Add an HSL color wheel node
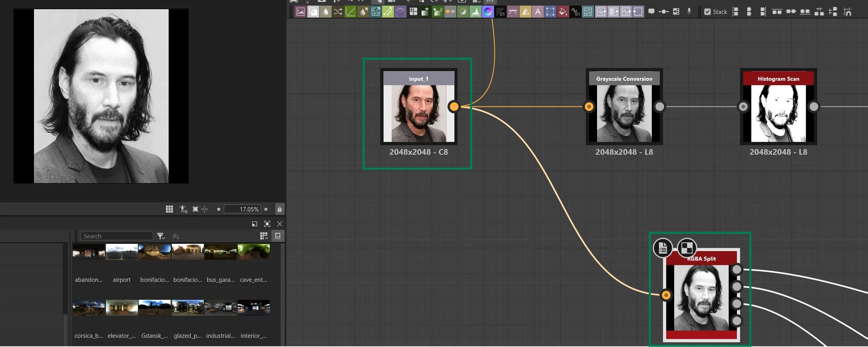868x347 pixels. click(x=488, y=12)
